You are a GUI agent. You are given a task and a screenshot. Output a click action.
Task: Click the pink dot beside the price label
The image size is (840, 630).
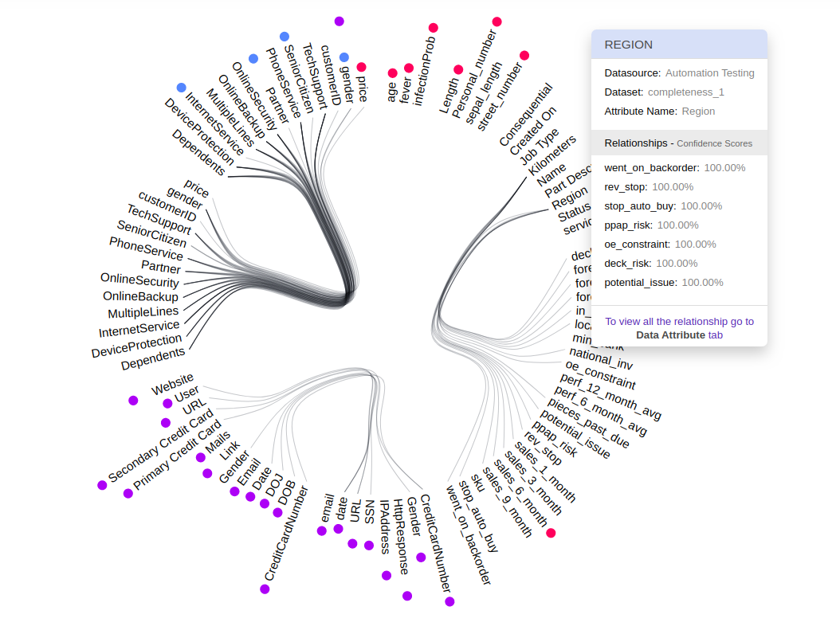(x=361, y=68)
